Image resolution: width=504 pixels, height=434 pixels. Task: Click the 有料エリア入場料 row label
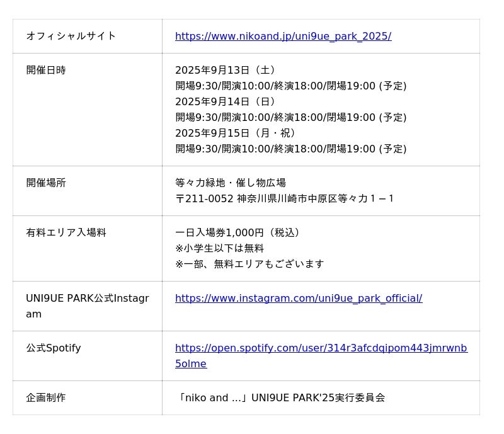66,232
